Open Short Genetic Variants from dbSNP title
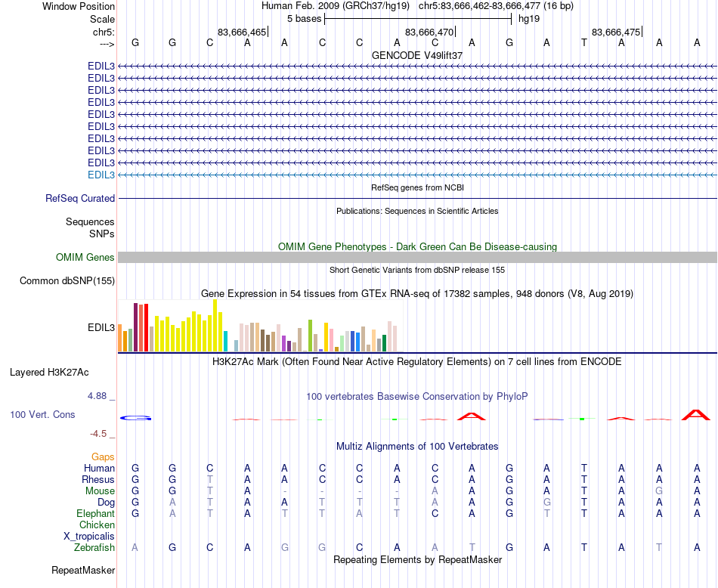718x588 pixels. coord(417,270)
